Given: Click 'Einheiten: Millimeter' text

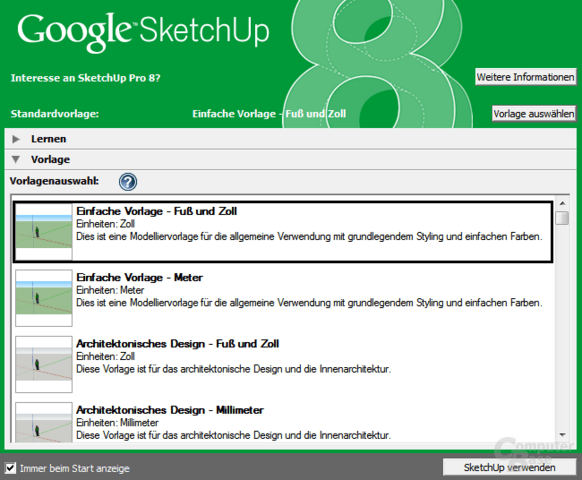Looking at the screenshot, I should pos(117,422).
